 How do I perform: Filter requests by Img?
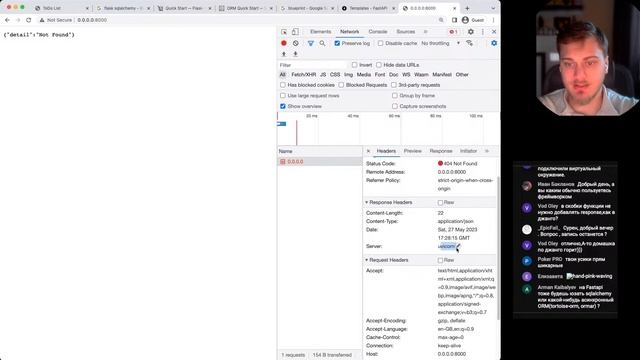[348, 75]
